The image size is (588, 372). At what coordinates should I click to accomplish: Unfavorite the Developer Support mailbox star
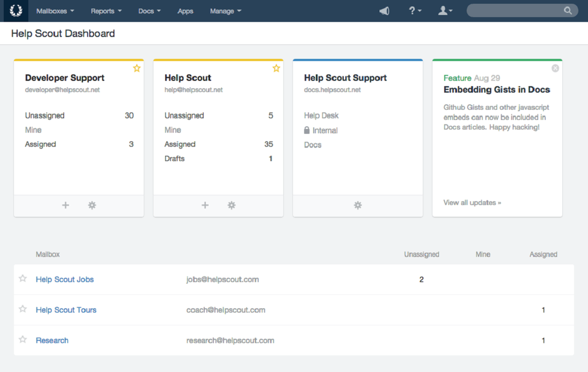point(137,68)
